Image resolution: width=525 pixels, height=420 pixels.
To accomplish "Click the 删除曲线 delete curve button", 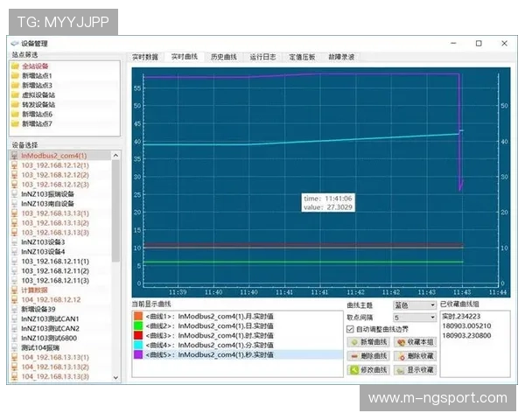I will pos(369,356).
